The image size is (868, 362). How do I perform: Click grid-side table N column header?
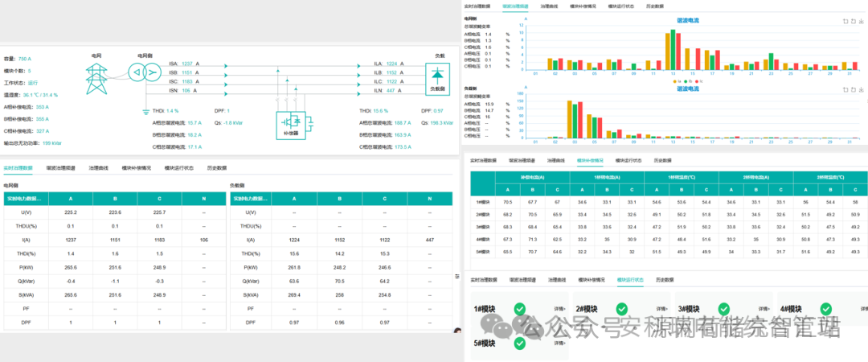click(203, 199)
